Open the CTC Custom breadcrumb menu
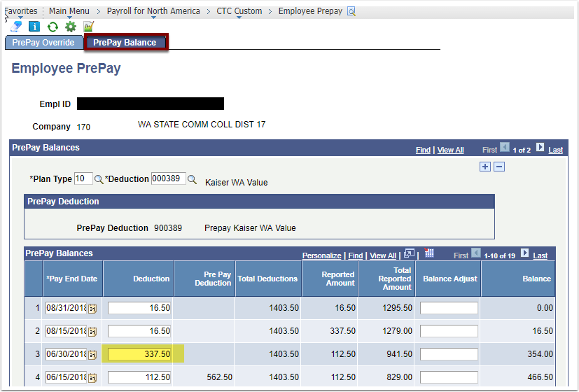This screenshot has height=392, width=579. 239,11
